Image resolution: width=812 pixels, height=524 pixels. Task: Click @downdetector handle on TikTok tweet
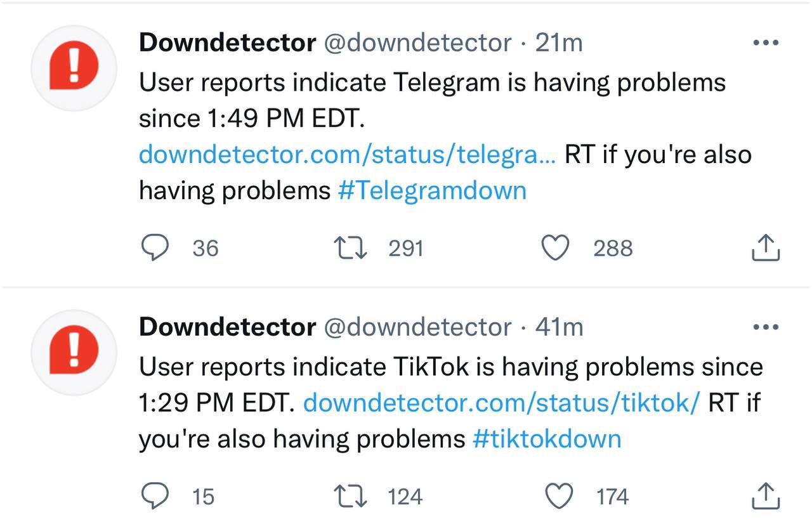click(x=417, y=327)
